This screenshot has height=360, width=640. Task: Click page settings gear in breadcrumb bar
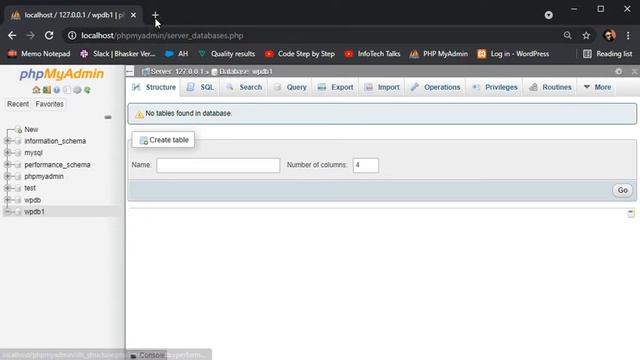coord(619,71)
